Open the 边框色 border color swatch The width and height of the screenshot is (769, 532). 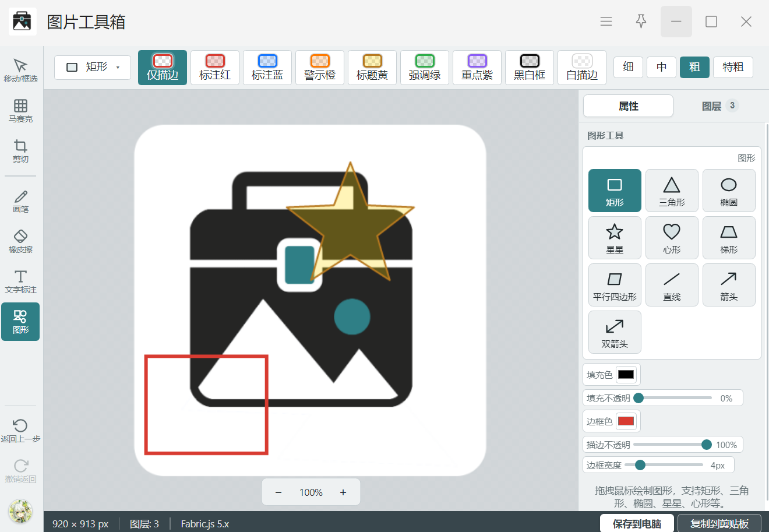point(626,421)
